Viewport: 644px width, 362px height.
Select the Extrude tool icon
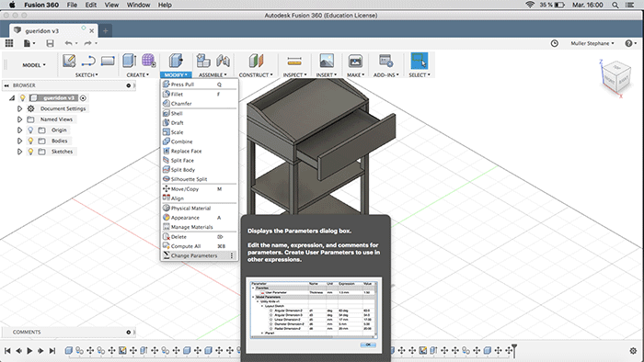pos(130,61)
